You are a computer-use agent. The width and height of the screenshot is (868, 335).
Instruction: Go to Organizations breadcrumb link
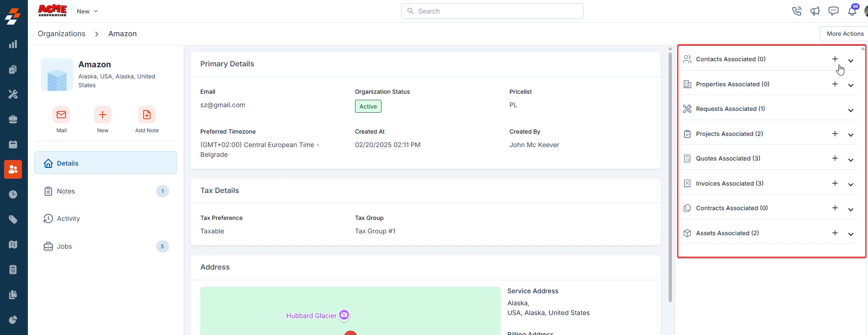click(61, 34)
